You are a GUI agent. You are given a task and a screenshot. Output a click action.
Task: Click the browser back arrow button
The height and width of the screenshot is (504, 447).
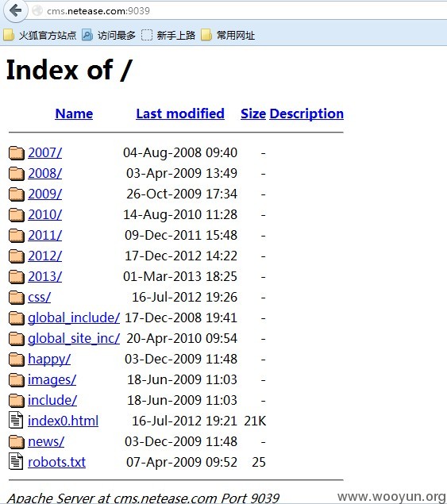pyautogui.click(x=15, y=10)
